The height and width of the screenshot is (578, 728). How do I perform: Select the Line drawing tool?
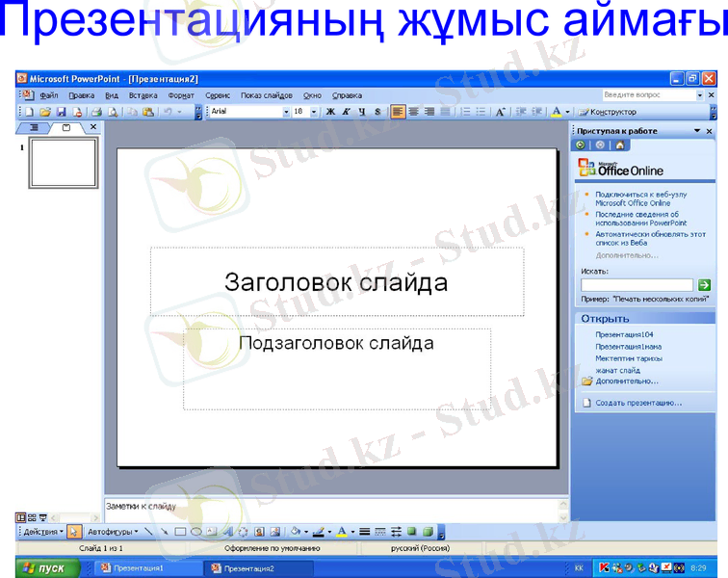pos(148,532)
